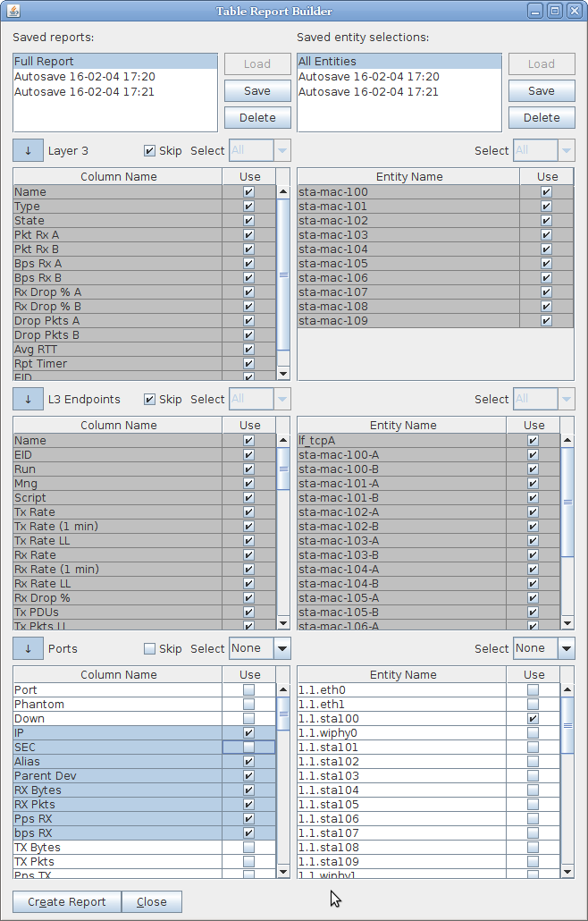This screenshot has height=921, width=588.
Task: Select Autosave 16-02-04 17:21 saved report
Action: [x=84, y=91]
